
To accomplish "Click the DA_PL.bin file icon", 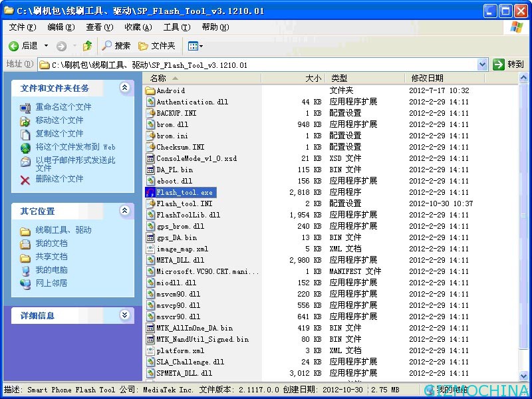I will [150, 170].
